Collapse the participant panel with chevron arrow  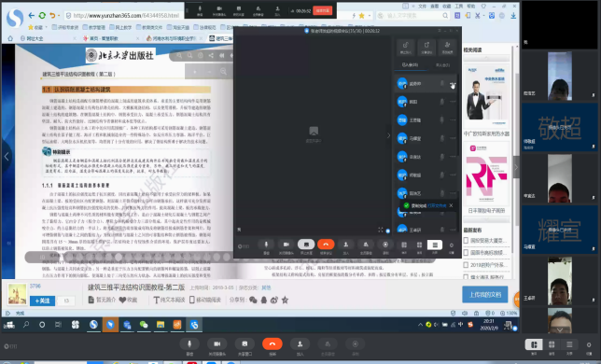pos(388,135)
